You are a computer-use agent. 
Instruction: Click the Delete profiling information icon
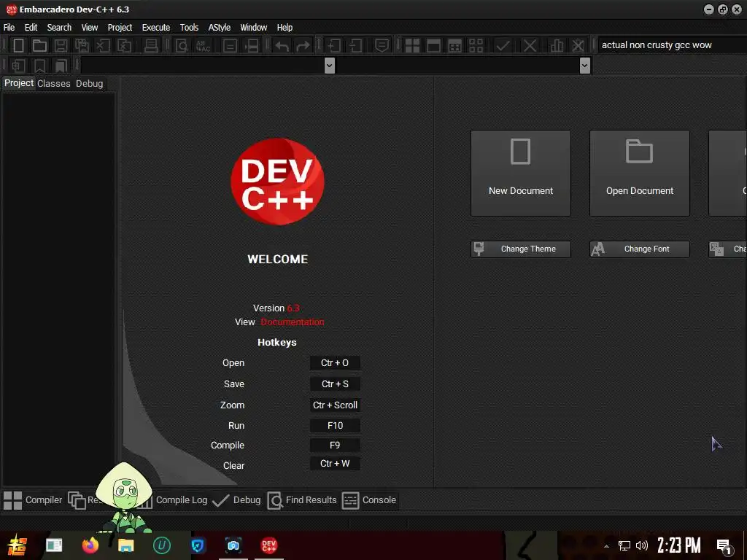[578, 46]
